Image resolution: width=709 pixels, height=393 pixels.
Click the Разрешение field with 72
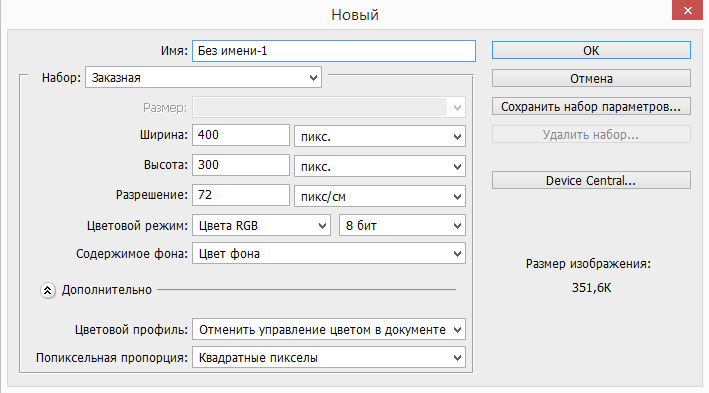coord(241,195)
